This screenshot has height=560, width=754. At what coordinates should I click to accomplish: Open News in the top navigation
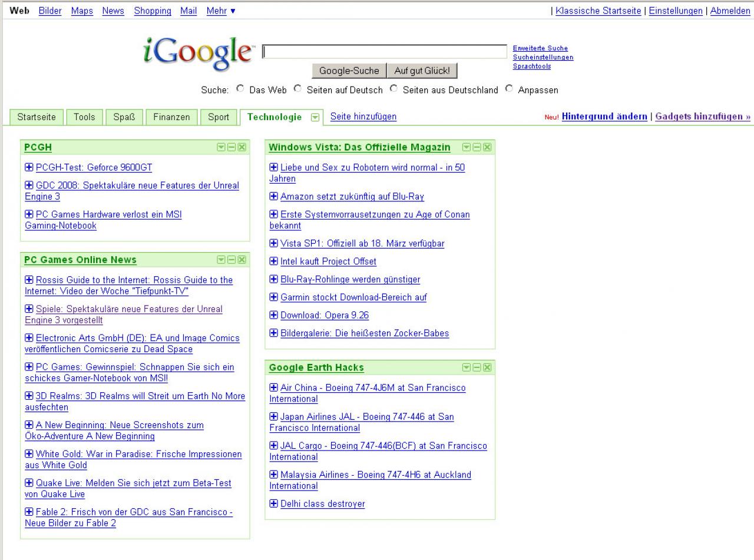113,11
